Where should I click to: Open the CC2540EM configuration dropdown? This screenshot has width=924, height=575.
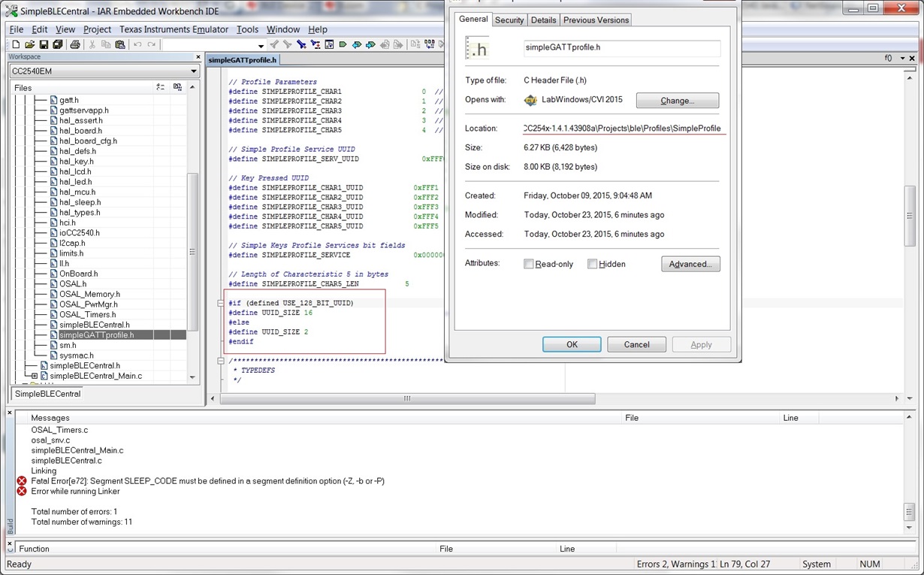[193, 71]
